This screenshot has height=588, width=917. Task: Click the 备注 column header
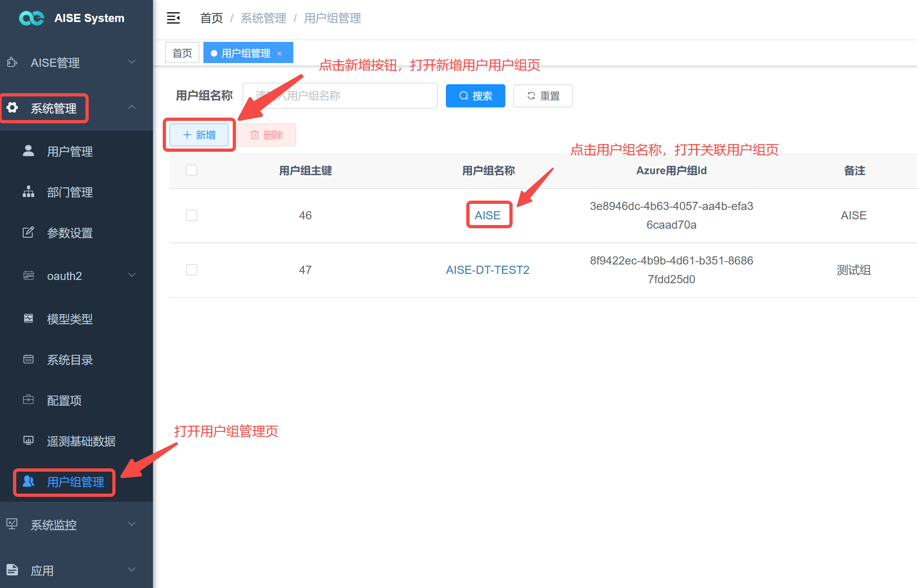point(854,170)
